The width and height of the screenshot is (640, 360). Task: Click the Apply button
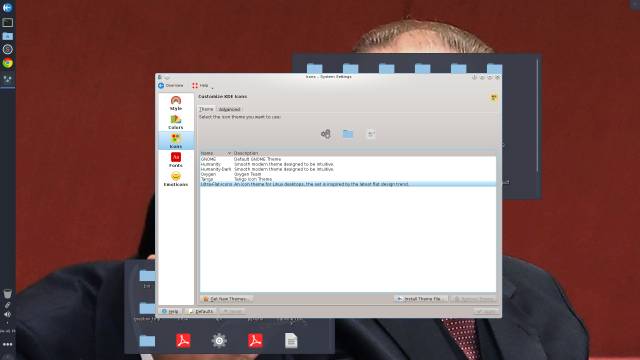(487, 311)
